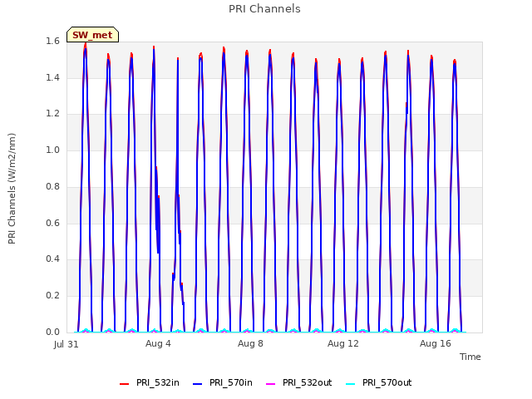Click the red PRI_532in legend swatch
The height and width of the screenshot is (399, 532).
point(124,384)
